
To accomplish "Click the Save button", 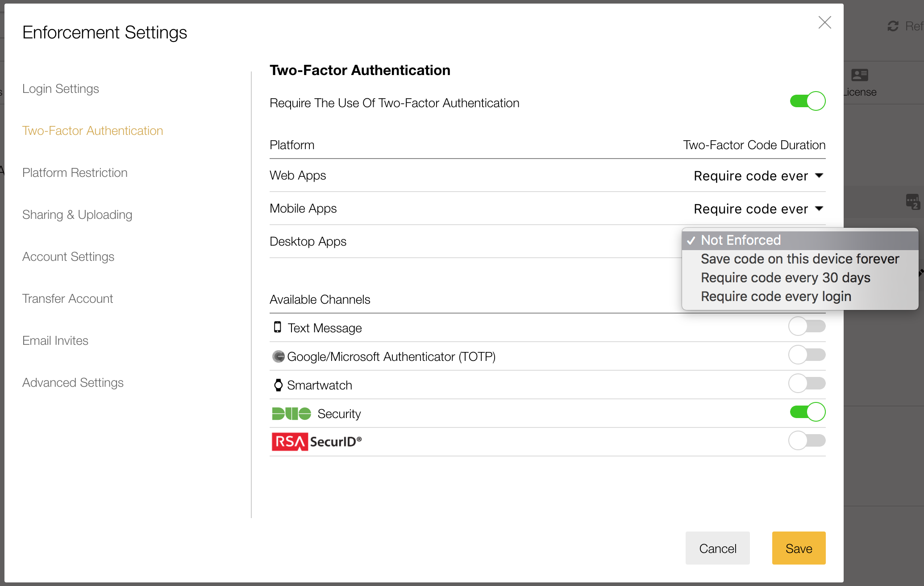I will pos(799,548).
